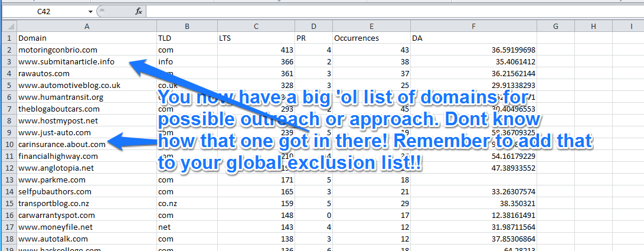Click the Select All corner triangle
Viewport: 644px width, 251px height.
[x=8, y=26]
